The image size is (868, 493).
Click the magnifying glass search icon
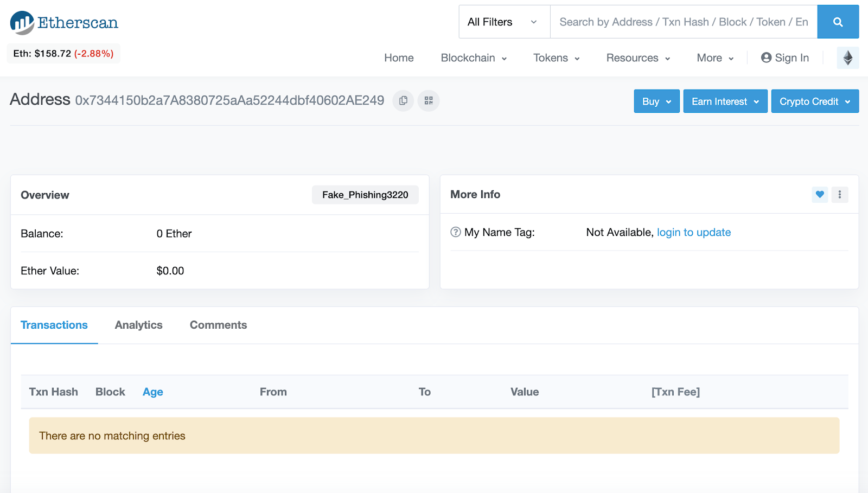click(838, 22)
